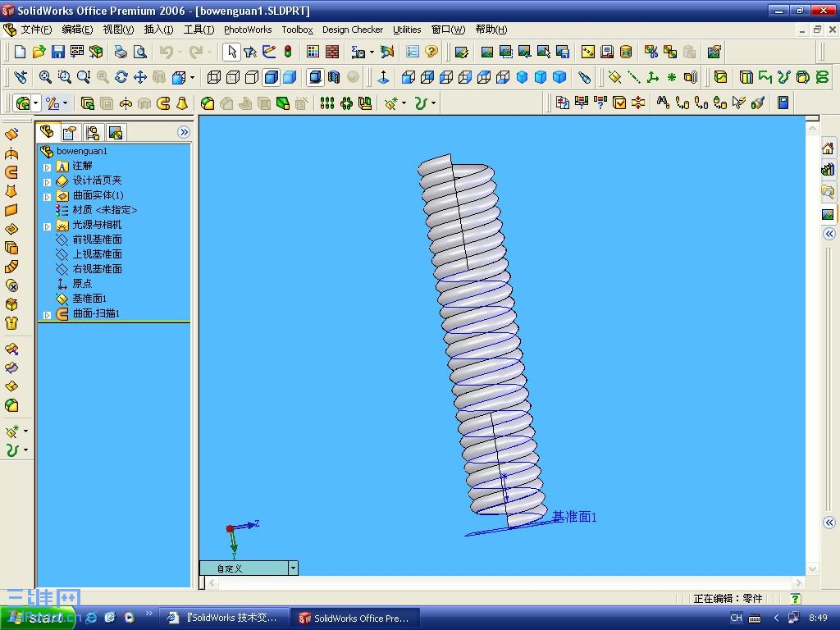Toggle Section View icon

334,77
